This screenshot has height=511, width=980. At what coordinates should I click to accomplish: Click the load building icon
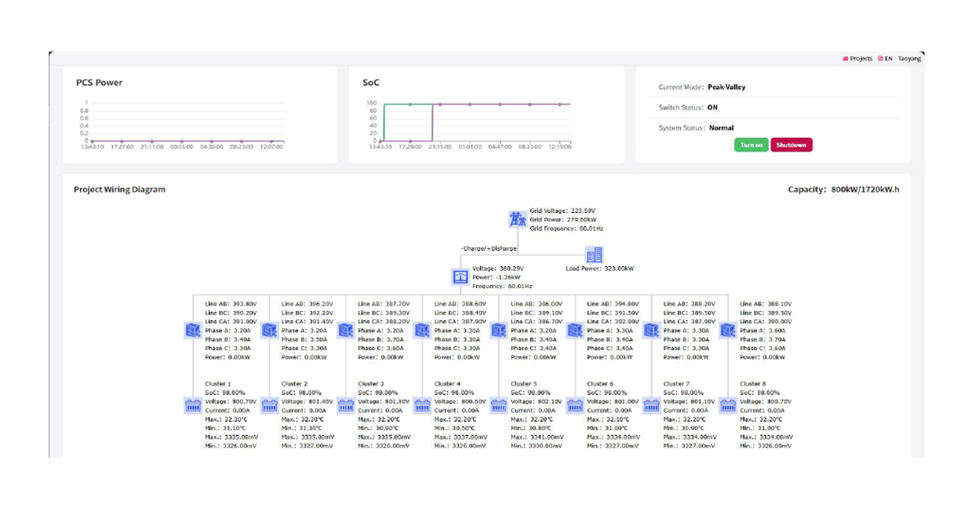594,255
